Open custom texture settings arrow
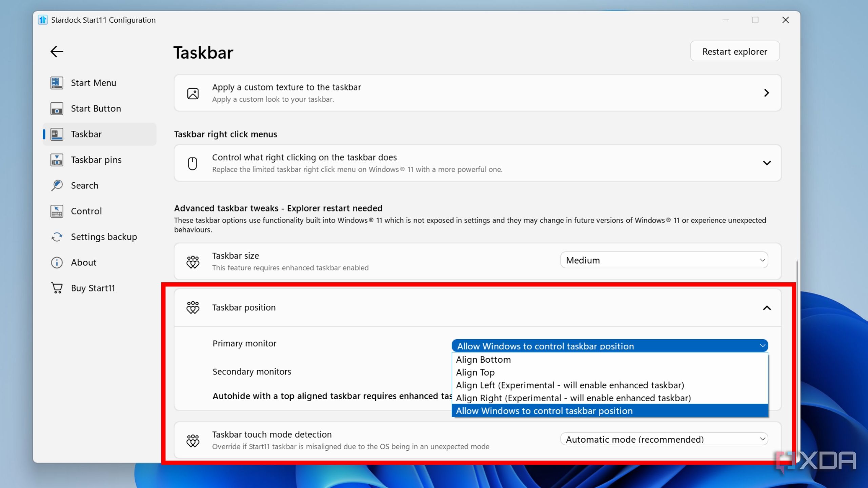Viewport: 868px width, 488px height. click(767, 93)
